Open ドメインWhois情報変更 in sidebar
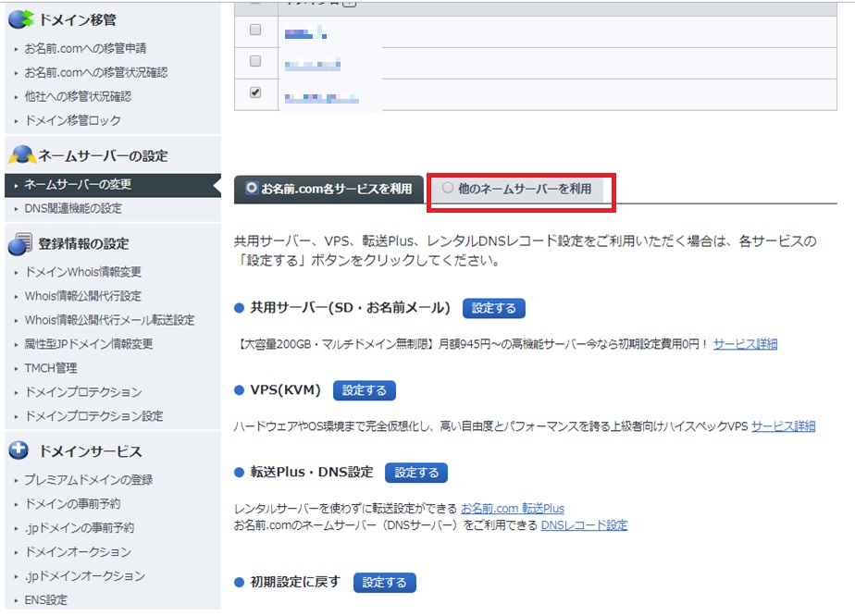Image resolution: width=855 pixels, height=616 pixels. 83,272
